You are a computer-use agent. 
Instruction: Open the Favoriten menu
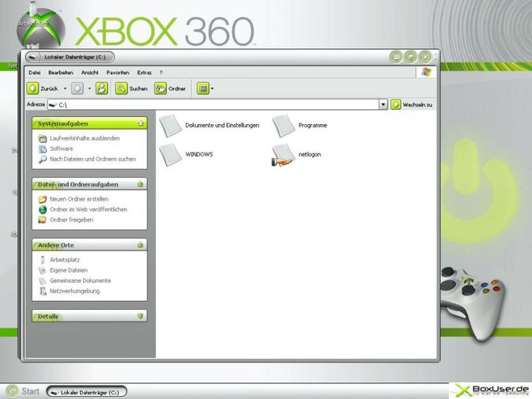118,73
